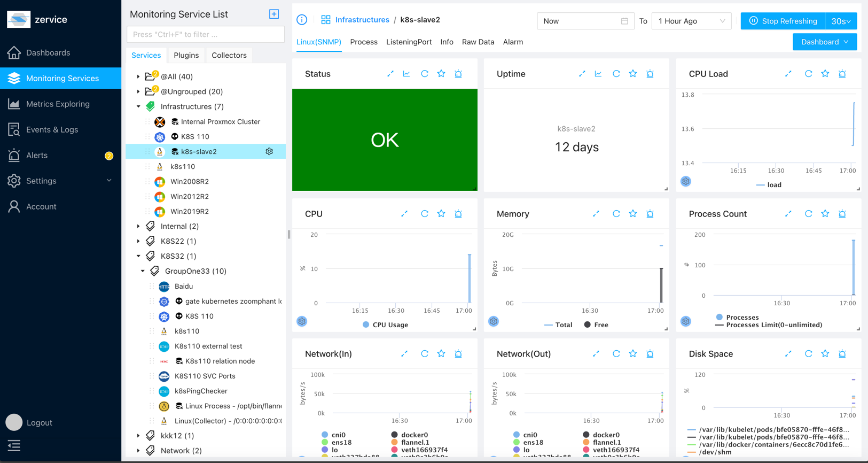Refresh the Uptime panel
Screen dimensions: 868x463
(616, 74)
